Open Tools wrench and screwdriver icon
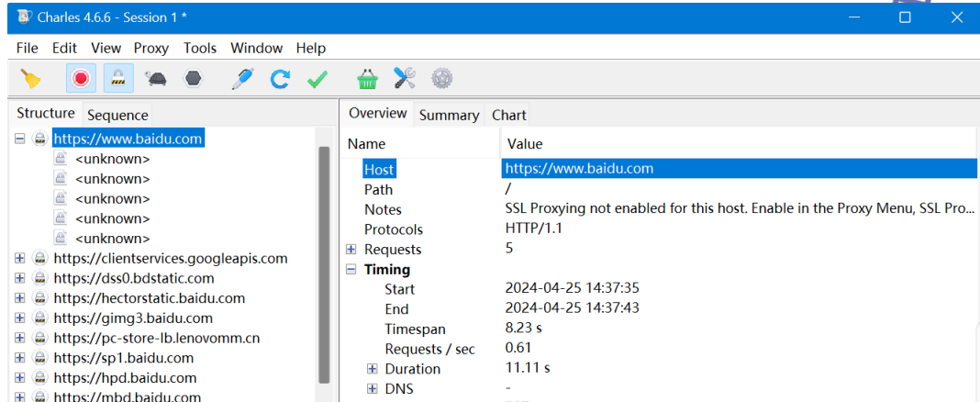This screenshot has height=402, width=980. tap(405, 78)
